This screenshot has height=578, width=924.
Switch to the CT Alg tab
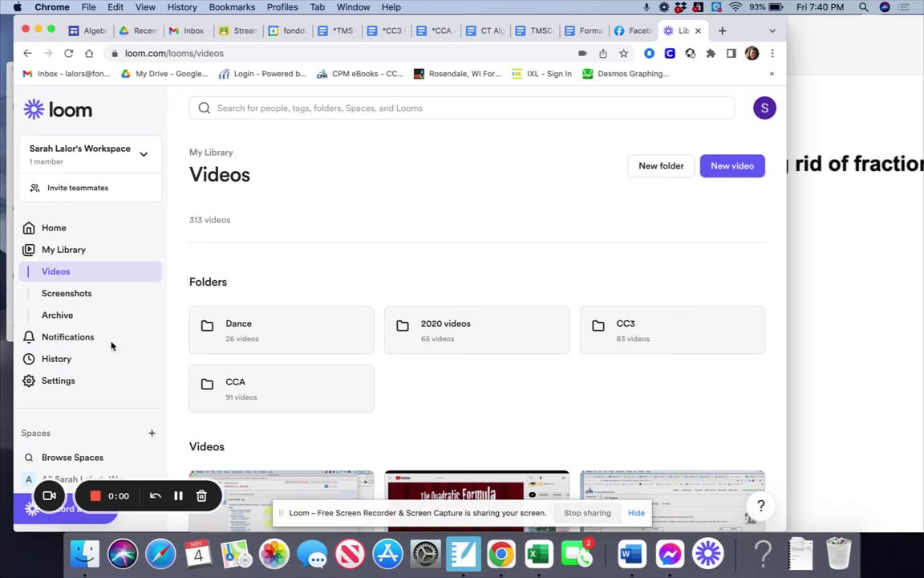(x=485, y=31)
